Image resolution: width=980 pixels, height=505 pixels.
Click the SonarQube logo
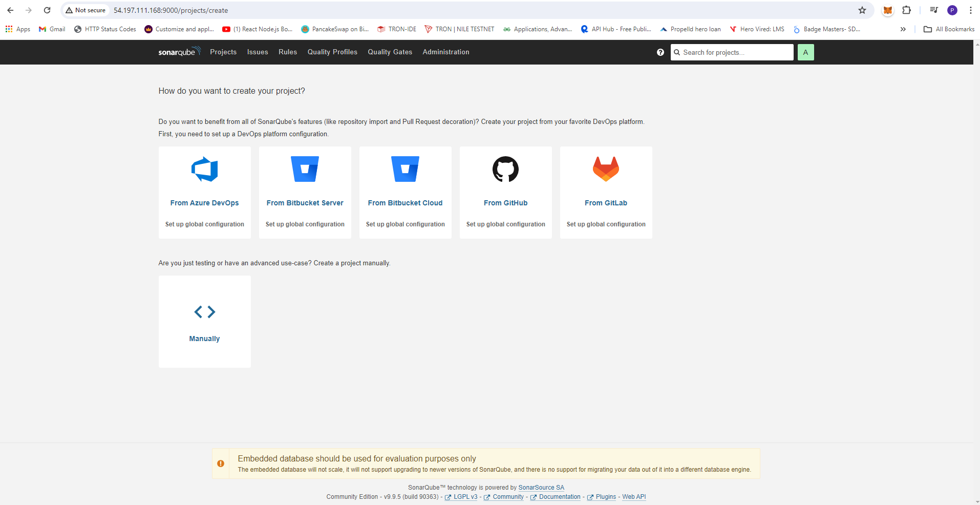point(179,52)
